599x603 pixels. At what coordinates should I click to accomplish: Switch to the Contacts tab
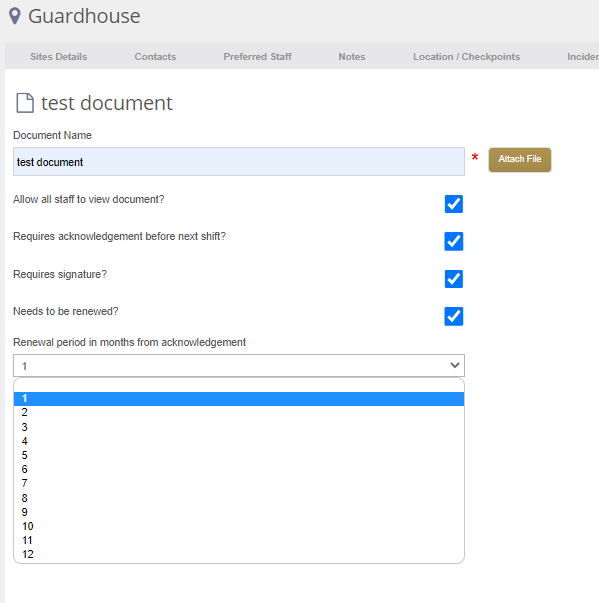pos(155,57)
